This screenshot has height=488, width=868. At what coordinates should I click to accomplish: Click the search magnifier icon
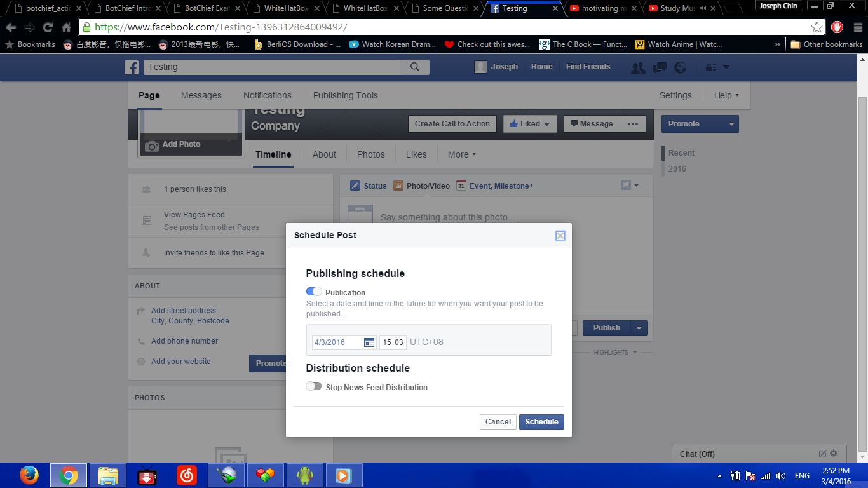[415, 67]
